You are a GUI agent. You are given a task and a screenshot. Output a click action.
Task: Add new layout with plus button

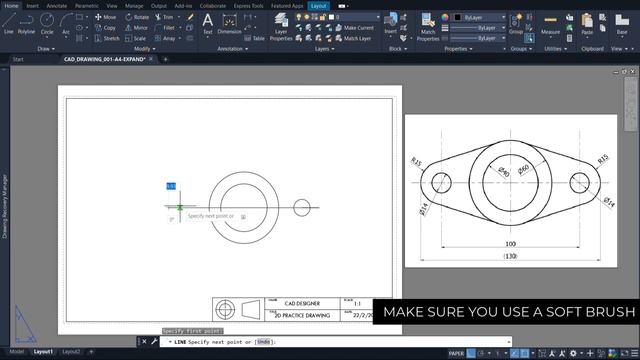pyautogui.click(x=91, y=352)
